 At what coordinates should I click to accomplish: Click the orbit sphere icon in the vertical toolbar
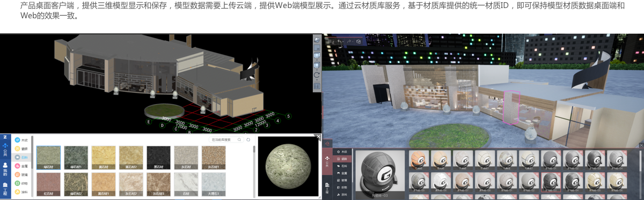[x=317, y=40]
